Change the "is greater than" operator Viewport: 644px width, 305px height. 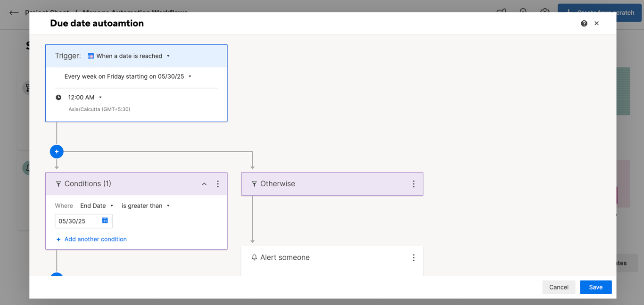coord(146,206)
